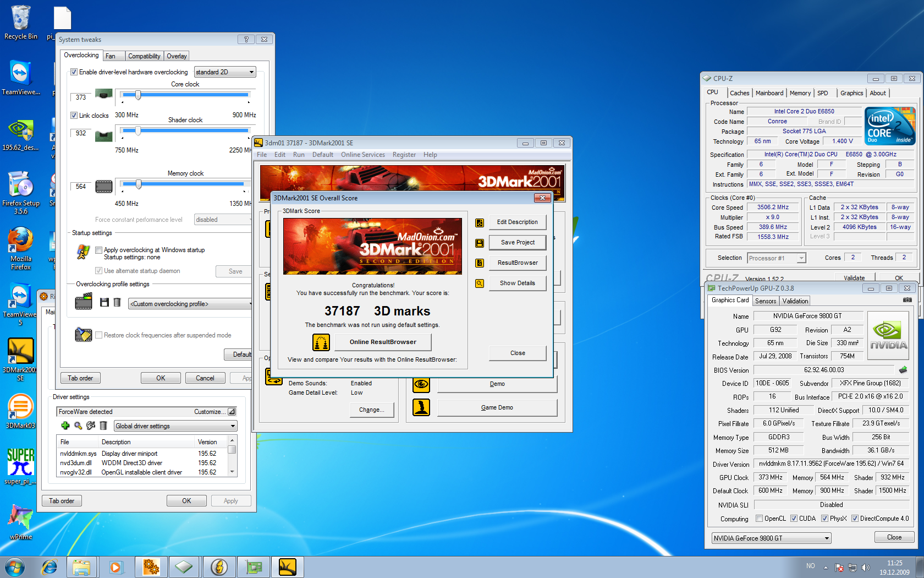Open the Mainboard tab in CPU-Z
The height and width of the screenshot is (578, 924).
click(769, 93)
